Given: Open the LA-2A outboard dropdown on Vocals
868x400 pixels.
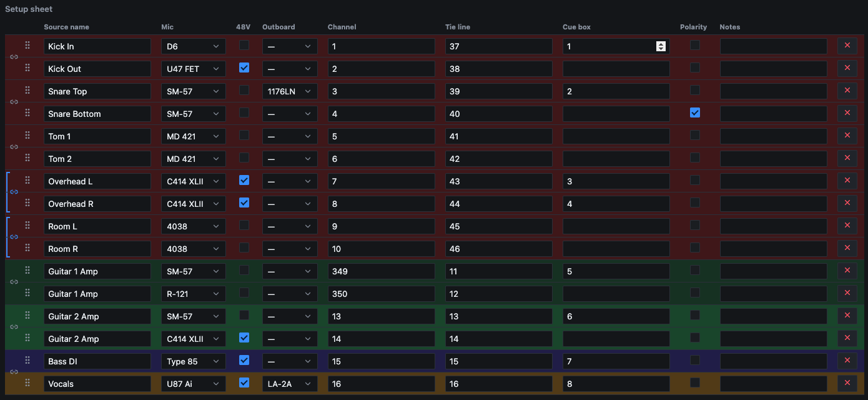Looking at the screenshot, I should point(290,384).
